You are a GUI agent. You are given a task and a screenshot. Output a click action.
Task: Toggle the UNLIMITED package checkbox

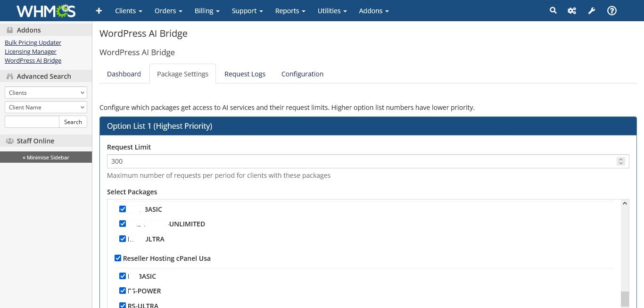point(123,224)
